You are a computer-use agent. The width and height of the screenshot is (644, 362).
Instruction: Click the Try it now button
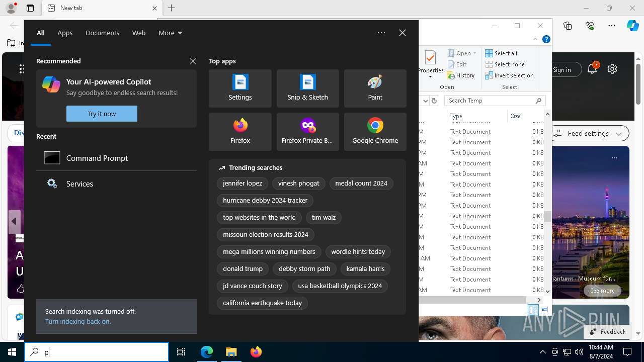tap(102, 114)
